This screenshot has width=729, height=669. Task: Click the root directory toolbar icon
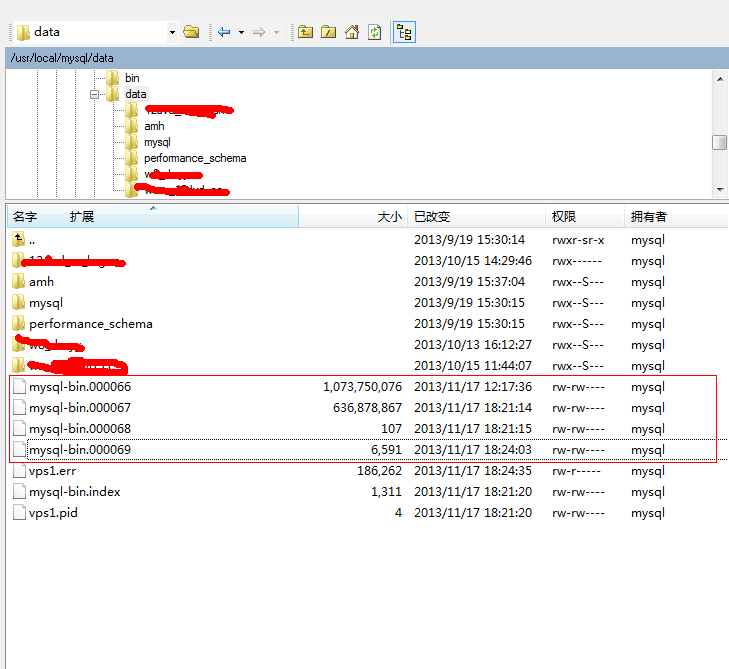329,32
